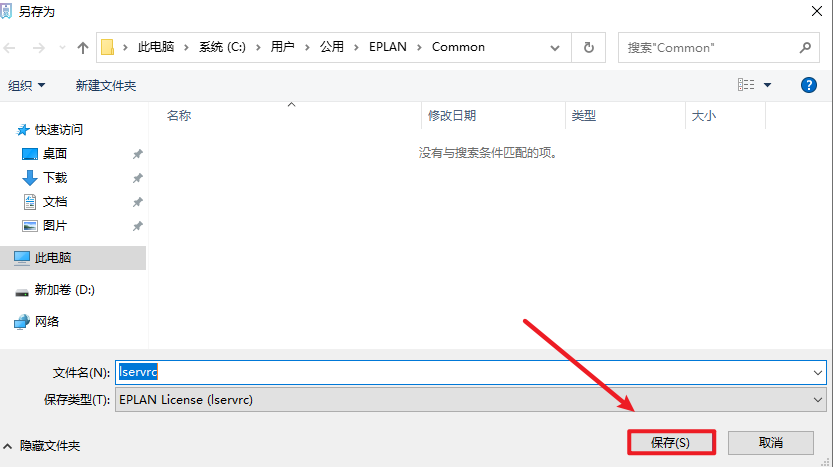Sort by Date modified (修改日期) column

point(452,116)
